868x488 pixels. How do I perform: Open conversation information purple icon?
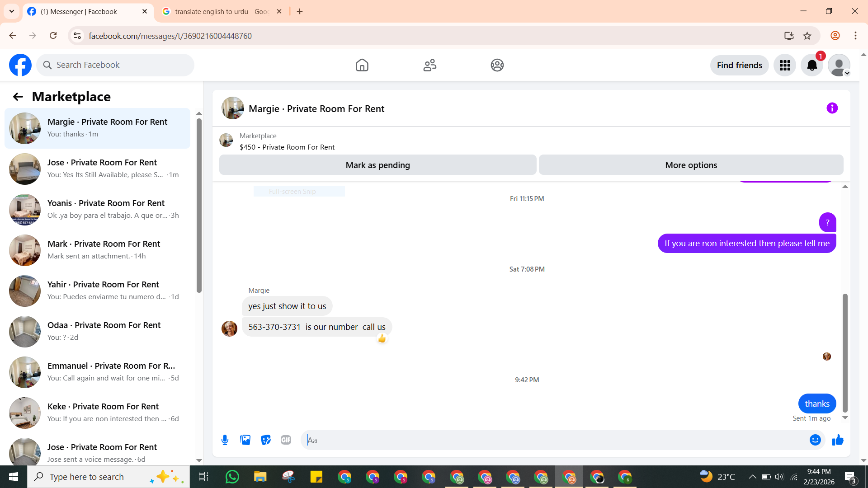click(x=832, y=108)
